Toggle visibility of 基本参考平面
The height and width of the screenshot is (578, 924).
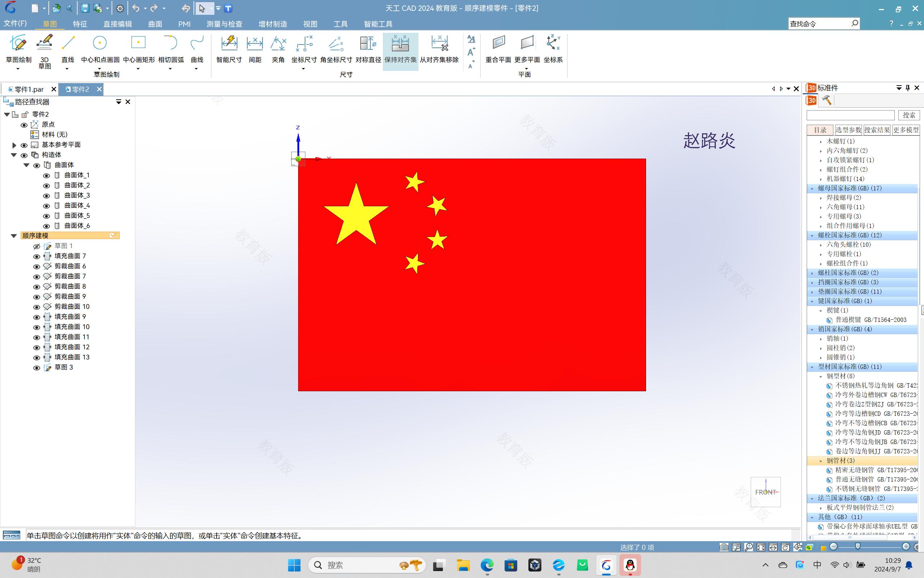pos(24,145)
